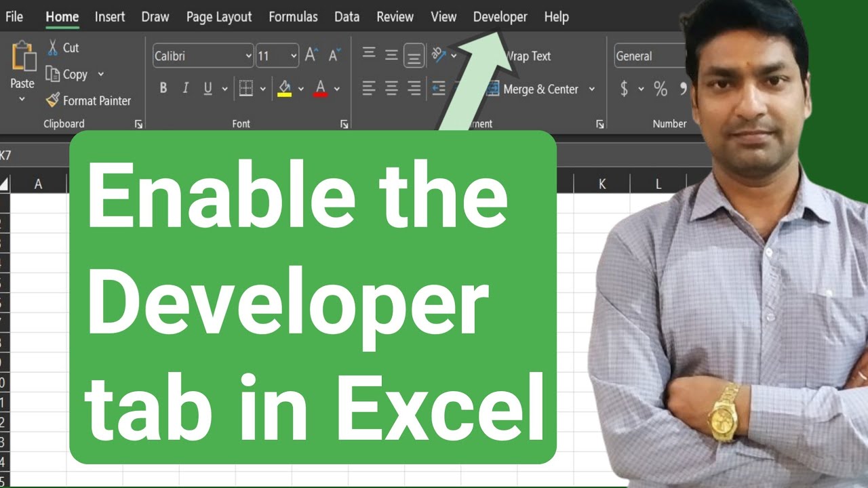Image resolution: width=868 pixels, height=488 pixels.
Task: Switch to the Data tab
Action: pyautogui.click(x=347, y=17)
